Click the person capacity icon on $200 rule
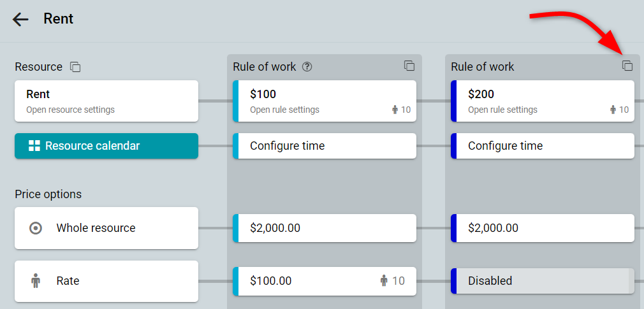The height and width of the screenshot is (309, 644). pyautogui.click(x=613, y=110)
